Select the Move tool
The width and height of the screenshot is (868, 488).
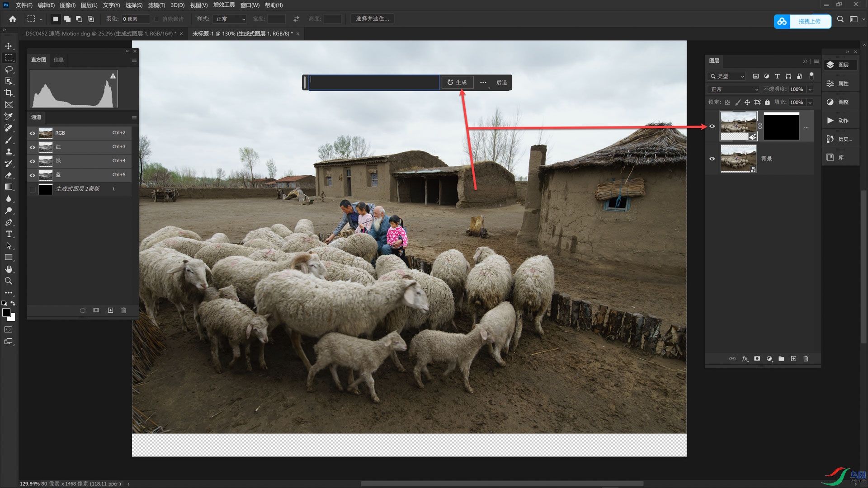[9, 46]
